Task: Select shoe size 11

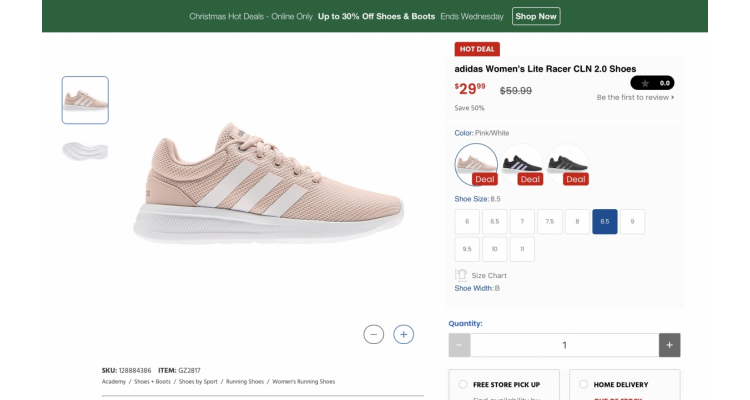Action: pos(522,249)
